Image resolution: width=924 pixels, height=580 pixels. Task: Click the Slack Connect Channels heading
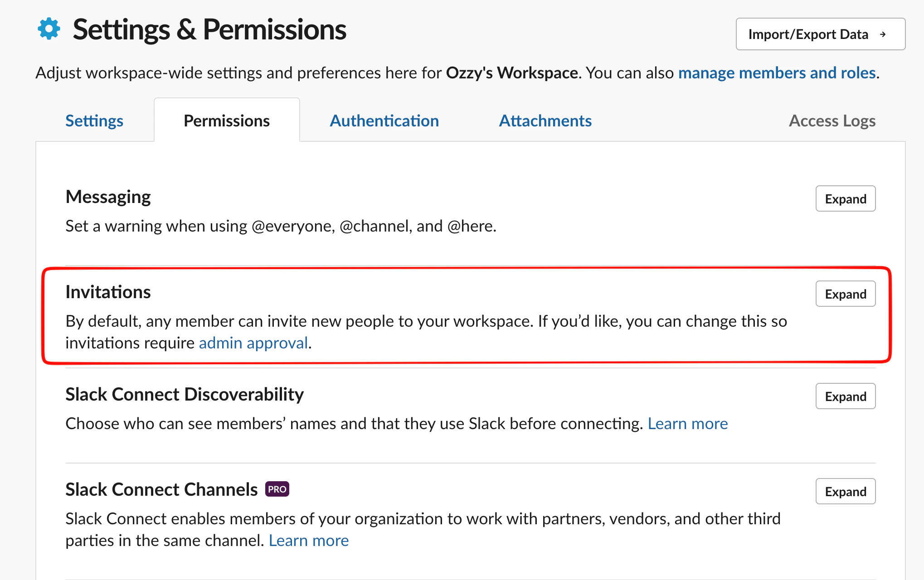pos(161,490)
